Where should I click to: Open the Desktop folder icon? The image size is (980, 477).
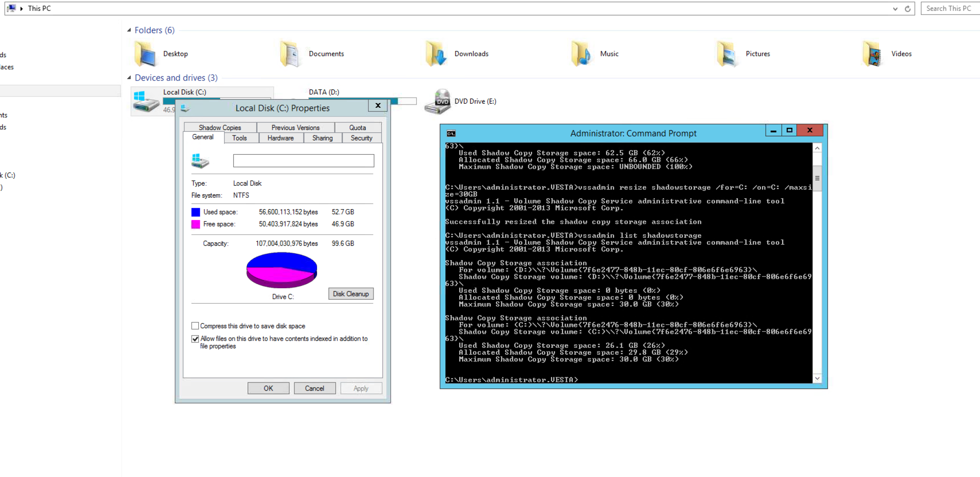[x=146, y=54]
